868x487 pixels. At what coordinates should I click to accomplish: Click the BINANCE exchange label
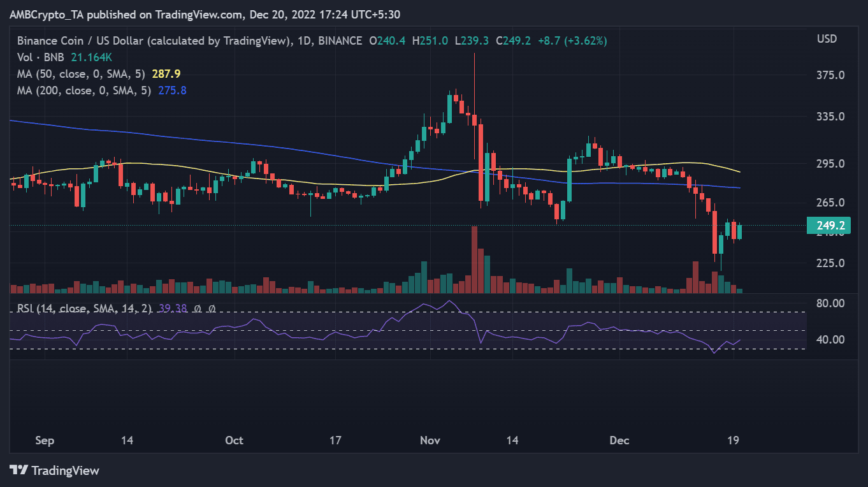click(x=339, y=41)
